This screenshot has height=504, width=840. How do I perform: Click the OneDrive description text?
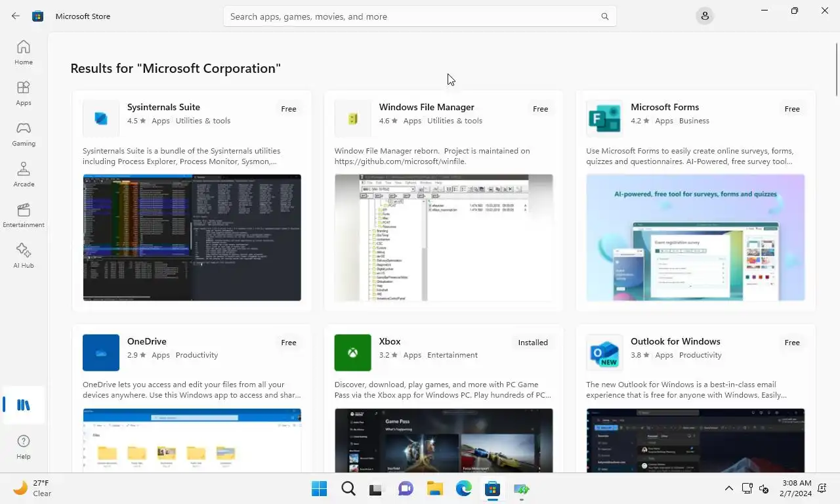click(192, 390)
